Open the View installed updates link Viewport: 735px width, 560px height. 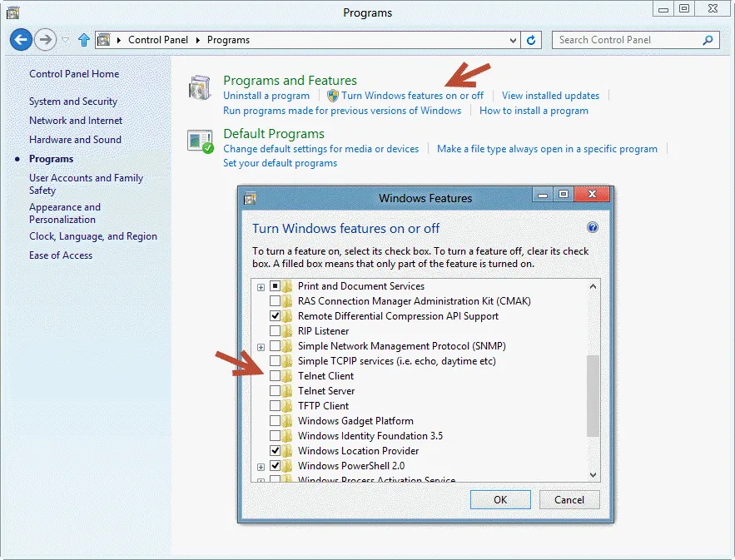(549, 95)
